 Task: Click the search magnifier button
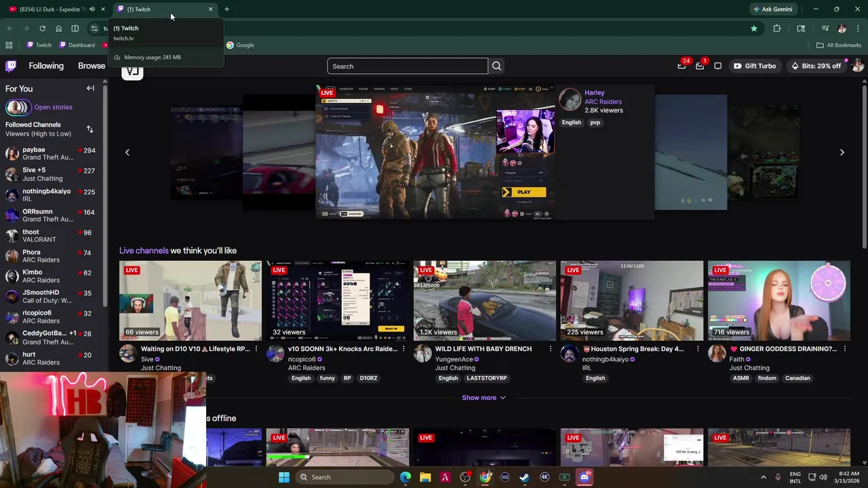click(496, 66)
